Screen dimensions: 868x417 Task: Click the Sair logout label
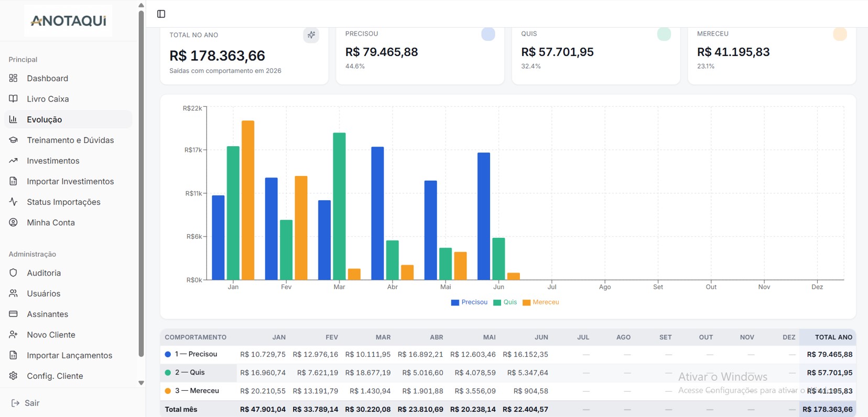tap(32, 403)
